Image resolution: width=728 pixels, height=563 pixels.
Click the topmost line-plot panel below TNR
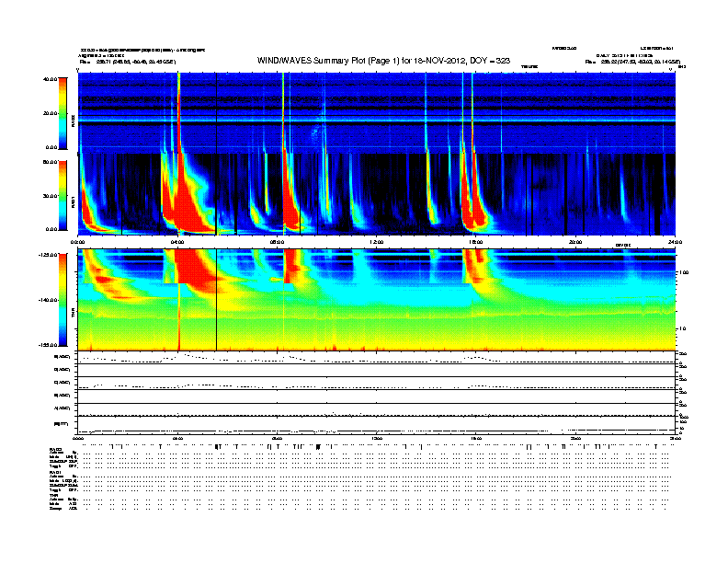376,358
